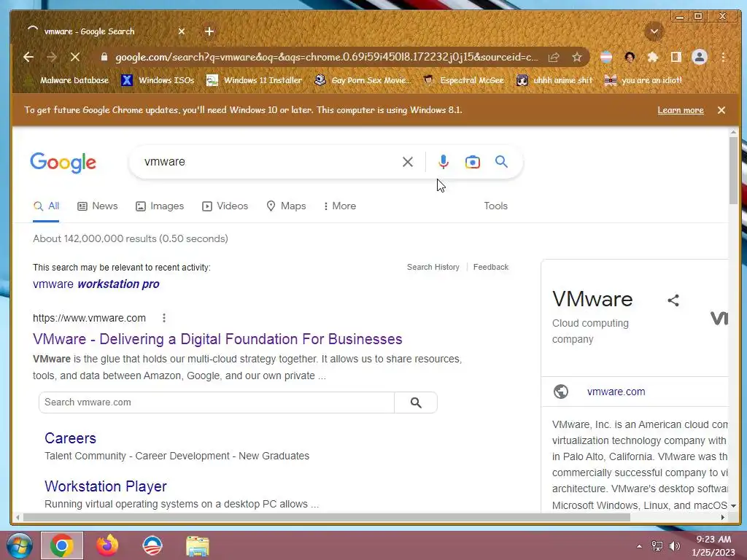Dismiss the Chrome update warning banner
747x560 pixels.
(721, 110)
